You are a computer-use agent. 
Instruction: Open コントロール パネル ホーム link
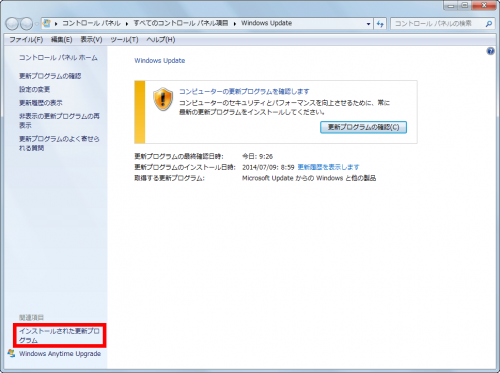pyautogui.click(x=58, y=58)
